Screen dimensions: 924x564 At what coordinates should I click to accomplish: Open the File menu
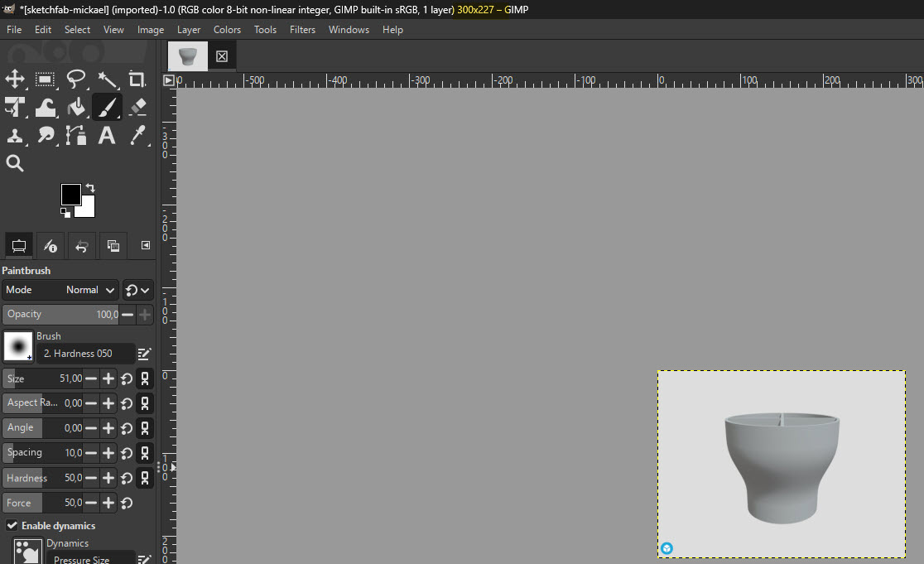(x=14, y=30)
